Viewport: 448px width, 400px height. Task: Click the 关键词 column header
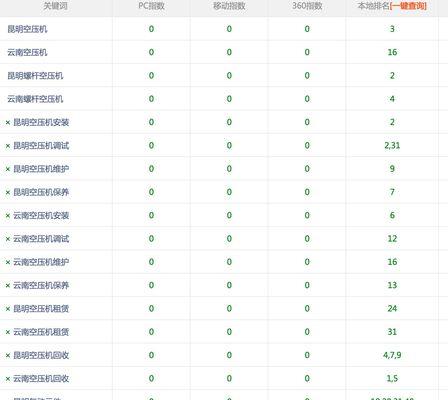[56, 6]
